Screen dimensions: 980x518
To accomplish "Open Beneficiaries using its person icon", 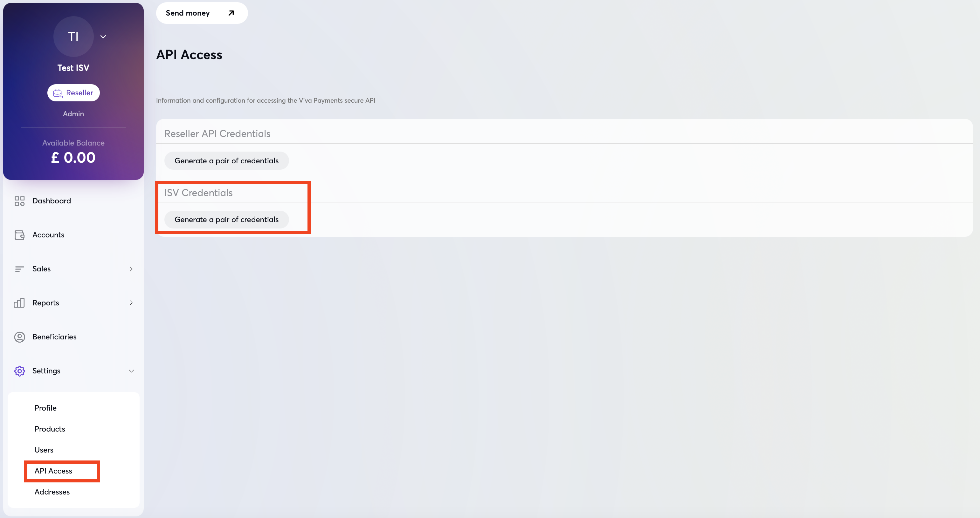I will (x=19, y=337).
